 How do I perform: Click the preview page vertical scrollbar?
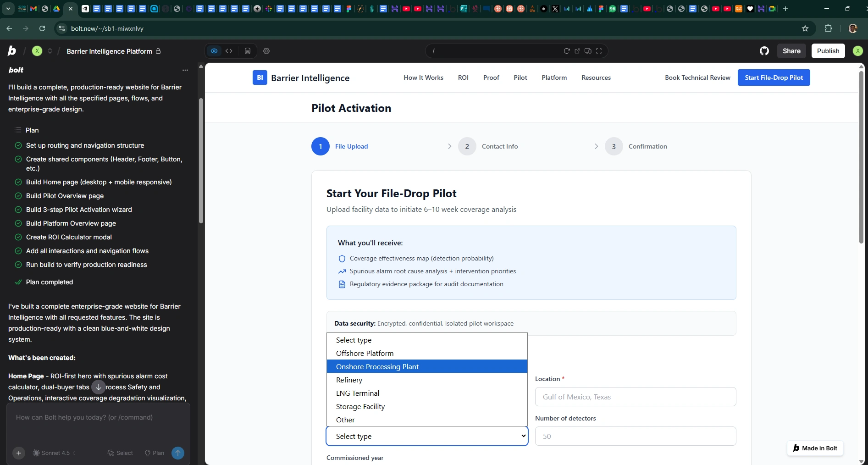[x=861, y=156]
